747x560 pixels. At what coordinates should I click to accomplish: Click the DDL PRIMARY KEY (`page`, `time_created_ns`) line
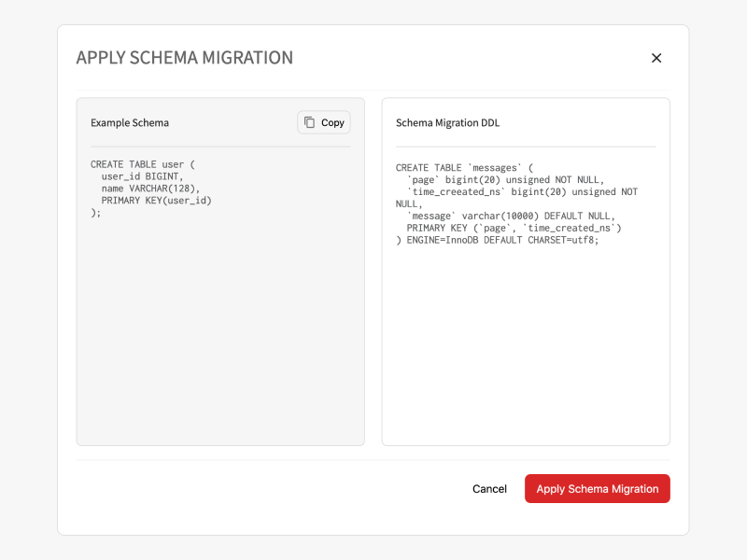coord(514,228)
